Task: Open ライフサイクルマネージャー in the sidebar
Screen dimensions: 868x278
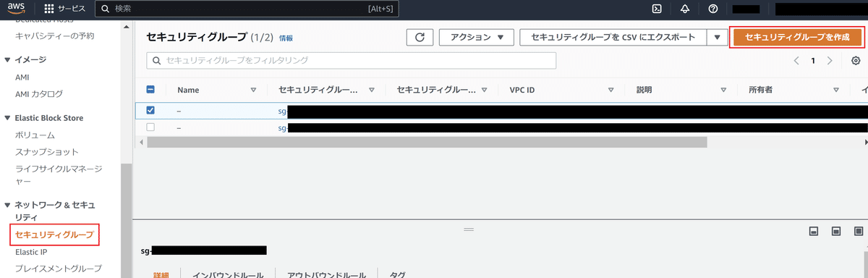Action: (59, 176)
